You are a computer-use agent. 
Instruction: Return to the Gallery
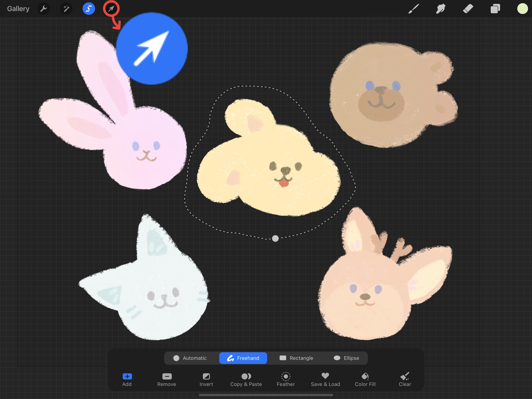point(18,9)
